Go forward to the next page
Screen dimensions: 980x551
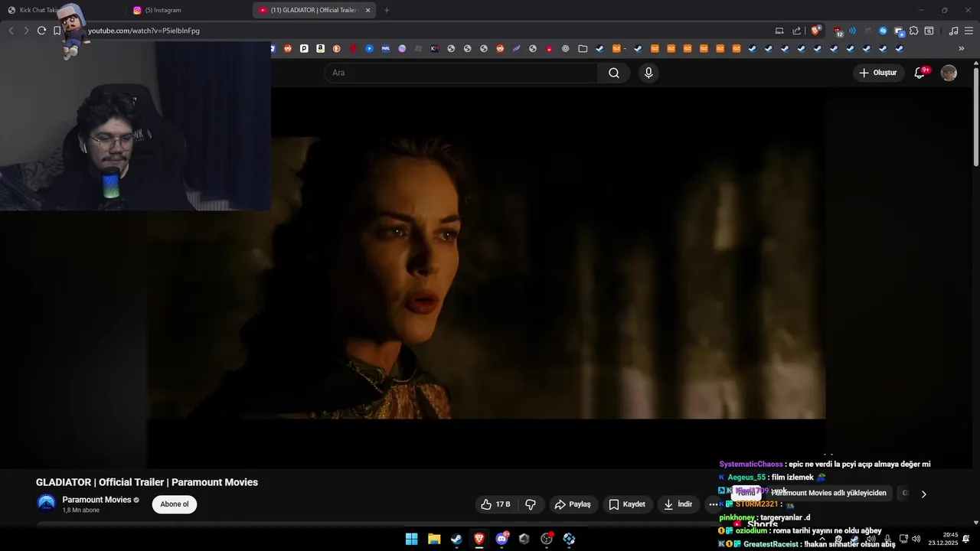point(26,31)
